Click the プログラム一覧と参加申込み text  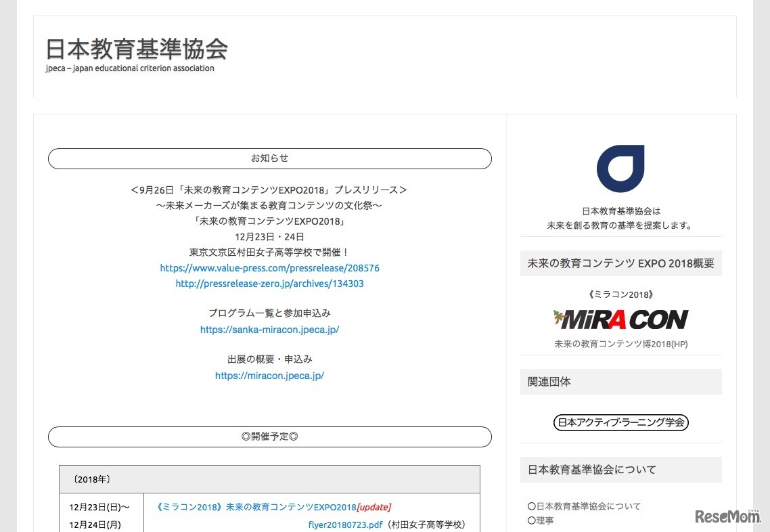(269, 313)
